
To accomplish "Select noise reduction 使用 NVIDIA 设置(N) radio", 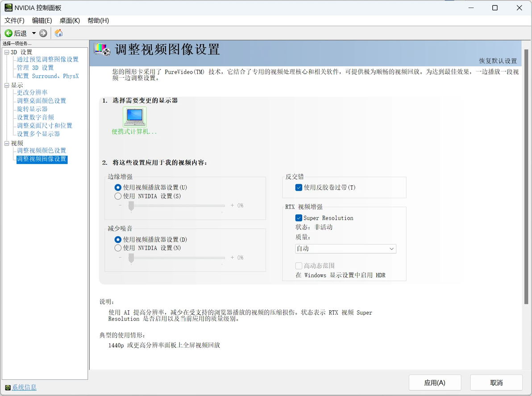I will click(x=118, y=248).
